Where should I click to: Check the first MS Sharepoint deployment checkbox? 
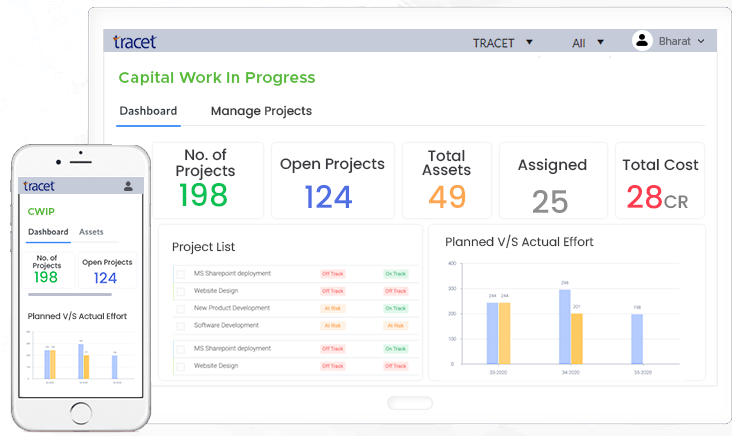pos(181,273)
